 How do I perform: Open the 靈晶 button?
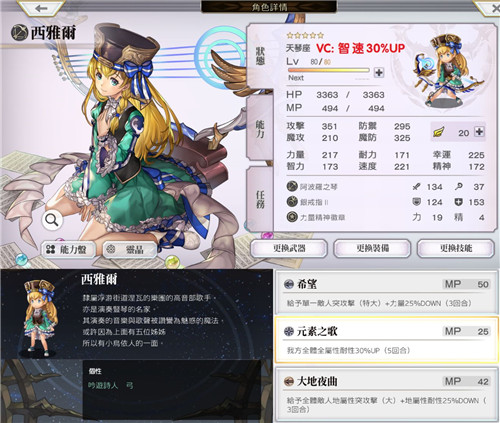[130, 249]
